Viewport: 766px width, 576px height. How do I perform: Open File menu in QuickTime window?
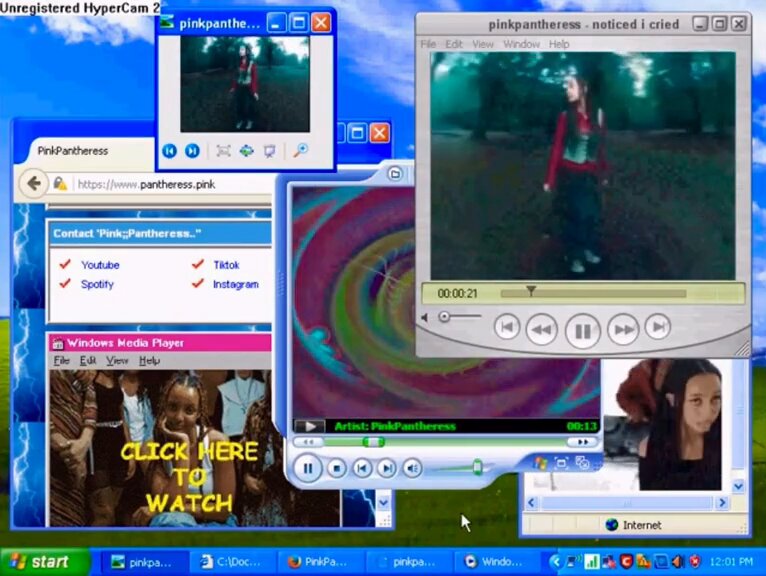point(428,44)
